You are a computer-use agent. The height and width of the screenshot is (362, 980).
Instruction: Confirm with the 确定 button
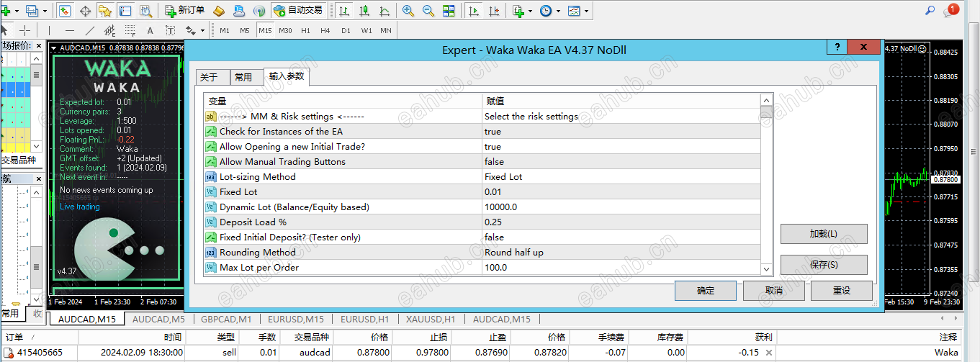pos(706,291)
